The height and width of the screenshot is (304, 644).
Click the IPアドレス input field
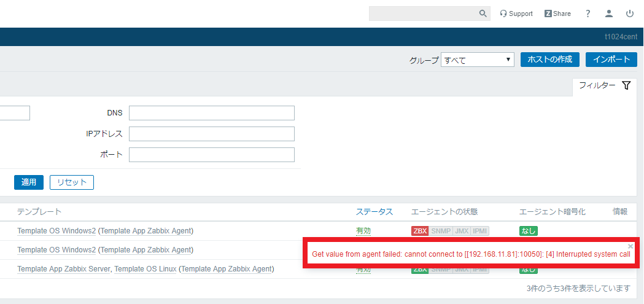tap(212, 133)
